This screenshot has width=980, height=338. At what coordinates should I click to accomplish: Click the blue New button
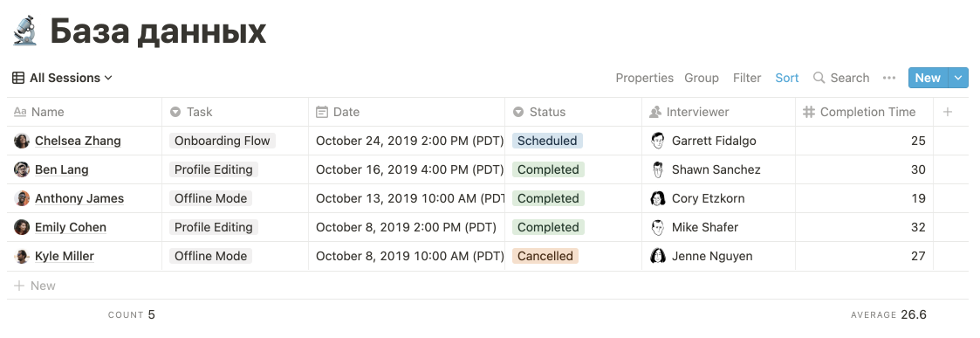(x=929, y=78)
